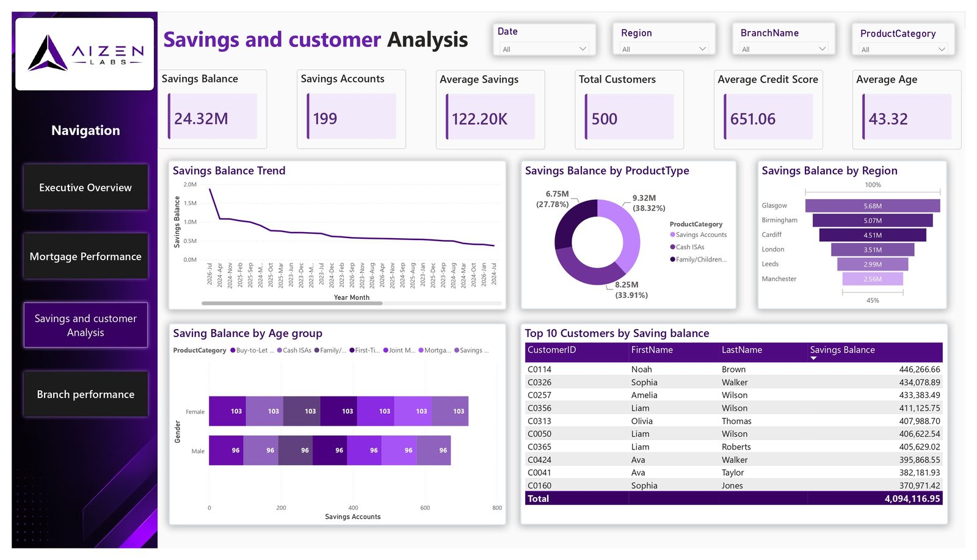Click first Female bar segment 103

[x=228, y=411]
